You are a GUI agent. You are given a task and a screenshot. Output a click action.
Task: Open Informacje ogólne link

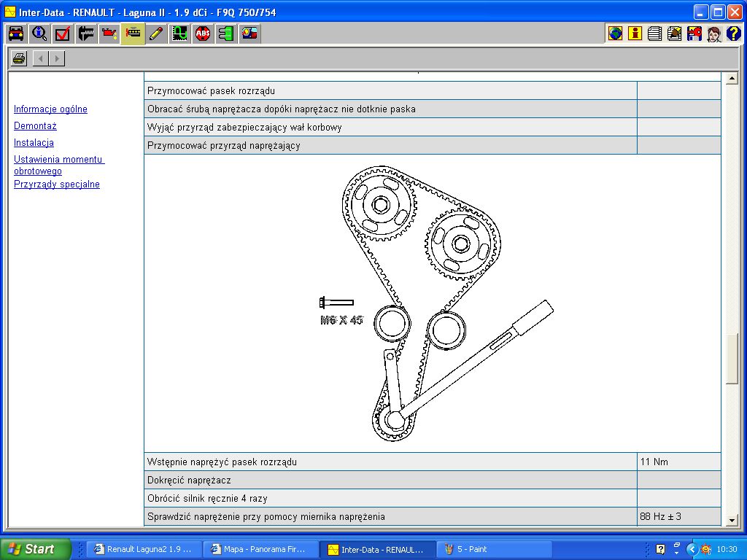50,109
